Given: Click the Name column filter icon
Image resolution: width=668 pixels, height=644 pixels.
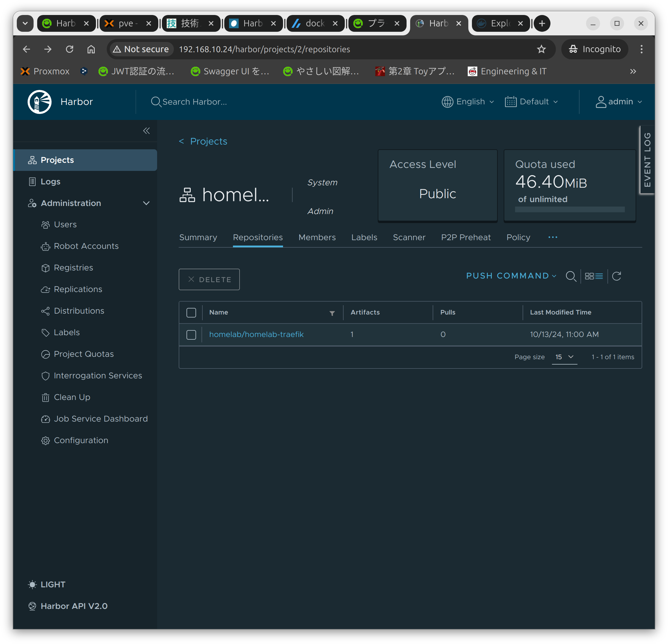Looking at the screenshot, I should tap(332, 313).
